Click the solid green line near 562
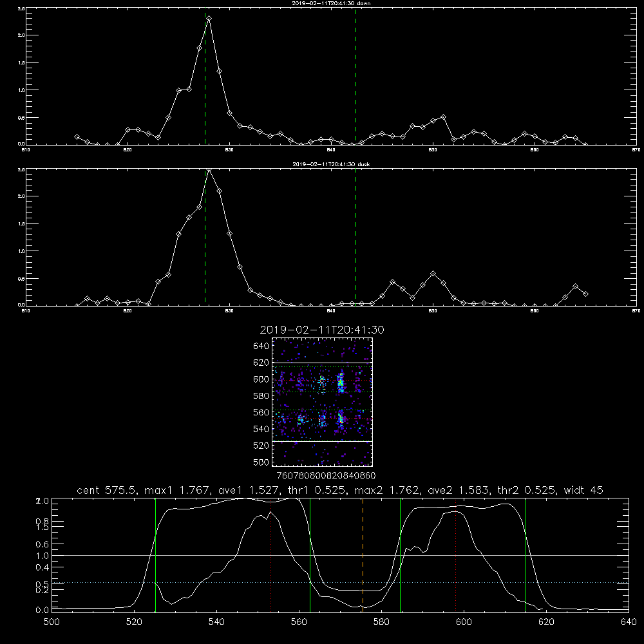Viewport: 644px width, 644px height. click(310, 555)
